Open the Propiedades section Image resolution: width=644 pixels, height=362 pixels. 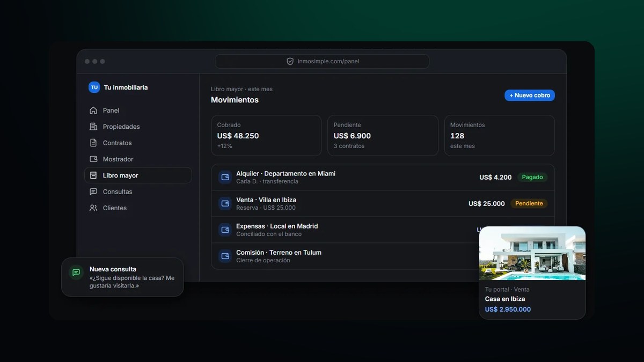click(138, 127)
